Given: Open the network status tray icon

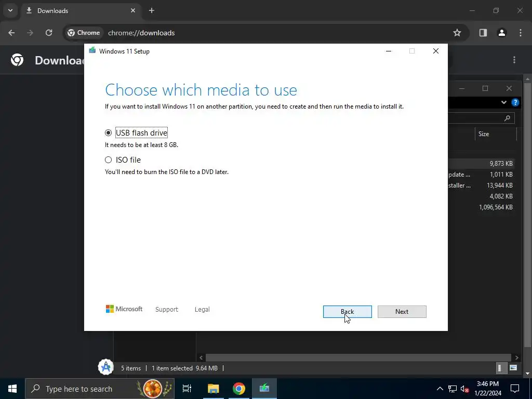Looking at the screenshot, I should (x=453, y=389).
